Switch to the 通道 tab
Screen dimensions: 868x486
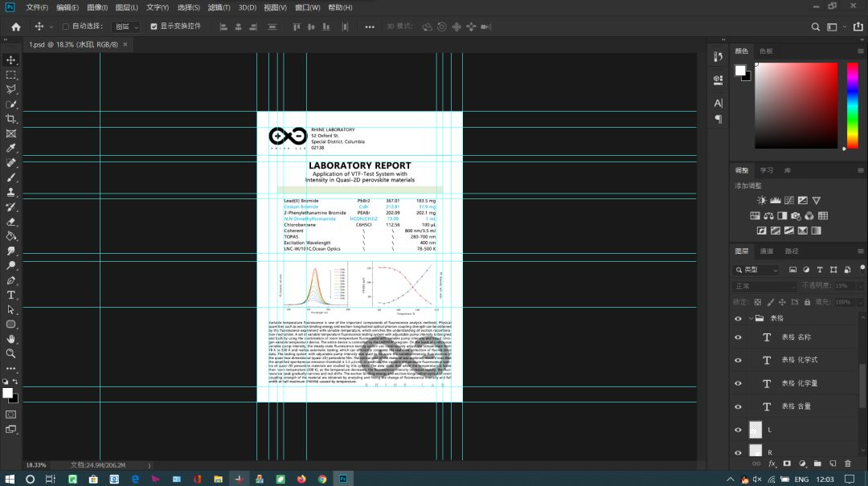(767, 251)
